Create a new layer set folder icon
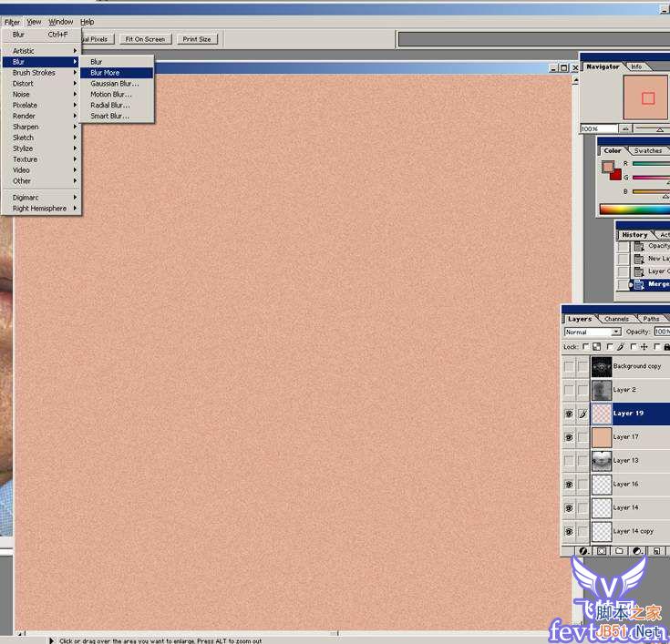This screenshot has width=670, height=644. [x=619, y=551]
